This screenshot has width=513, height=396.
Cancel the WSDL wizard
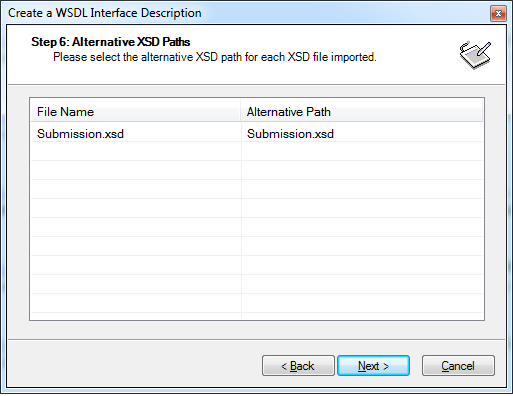(x=458, y=366)
